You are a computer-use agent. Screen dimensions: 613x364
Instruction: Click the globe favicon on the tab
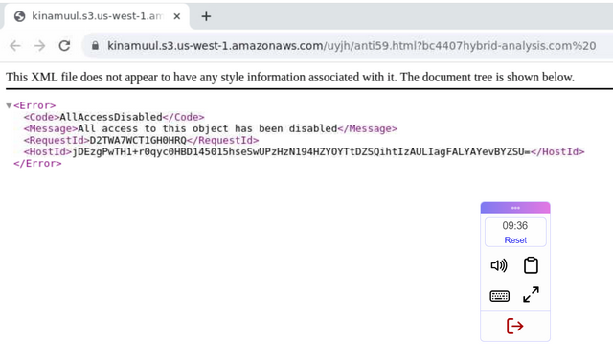tap(19, 16)
